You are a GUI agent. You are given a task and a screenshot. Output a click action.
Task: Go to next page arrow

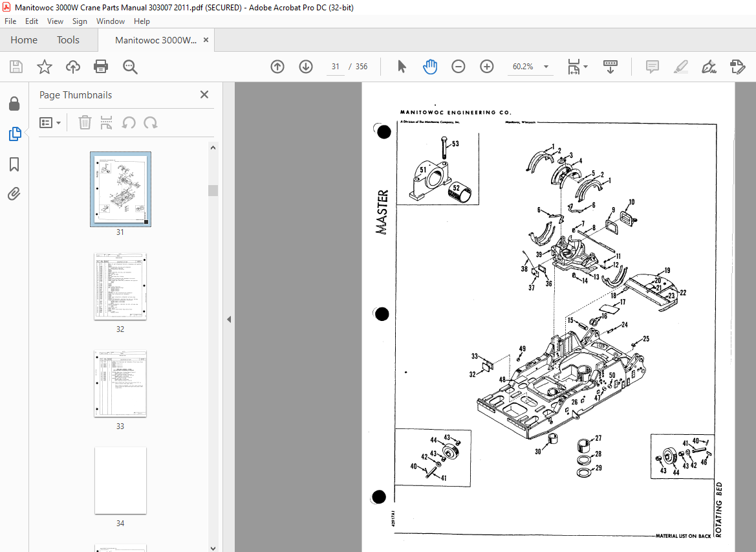(x=306, y=67)
